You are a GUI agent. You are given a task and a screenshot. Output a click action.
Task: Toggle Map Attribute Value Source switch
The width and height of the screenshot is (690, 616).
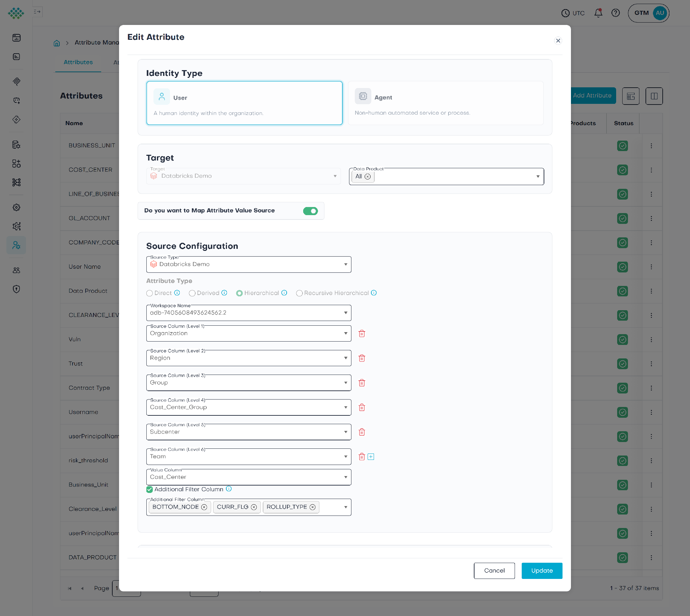(310, 211)
